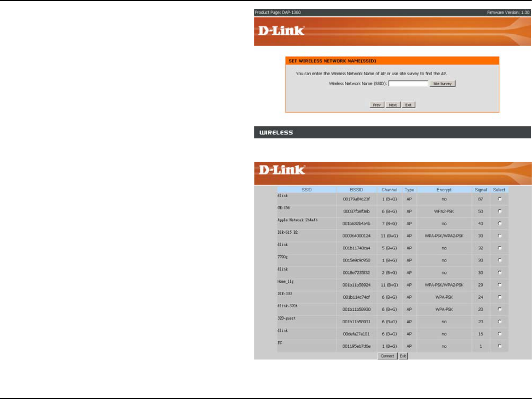Click the signal value 87 cell
Screen dimensions: 532x399
click(x=481, y=199)
